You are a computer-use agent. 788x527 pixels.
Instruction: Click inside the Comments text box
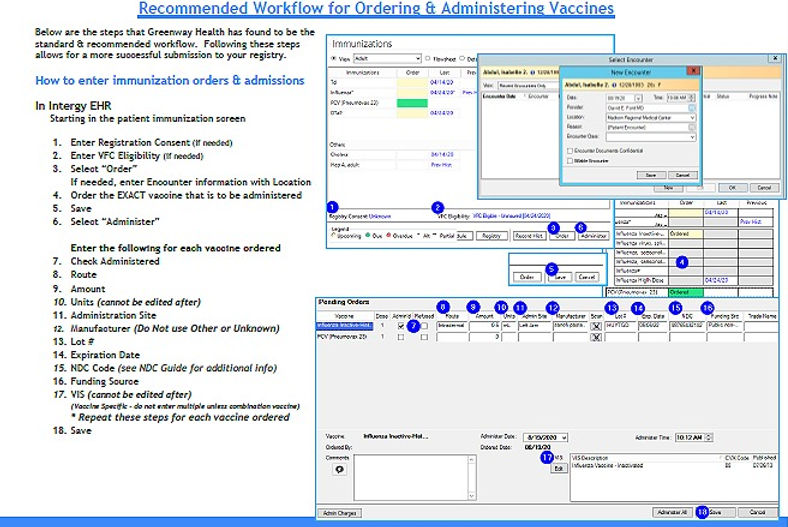[x=411, y=477]
